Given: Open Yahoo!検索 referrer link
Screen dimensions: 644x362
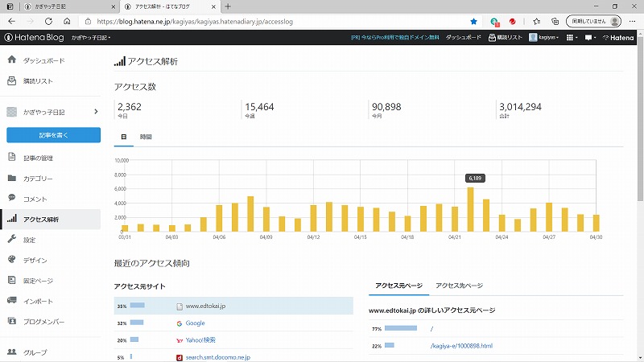Looking at the screenshot, I should click(200, 339).
